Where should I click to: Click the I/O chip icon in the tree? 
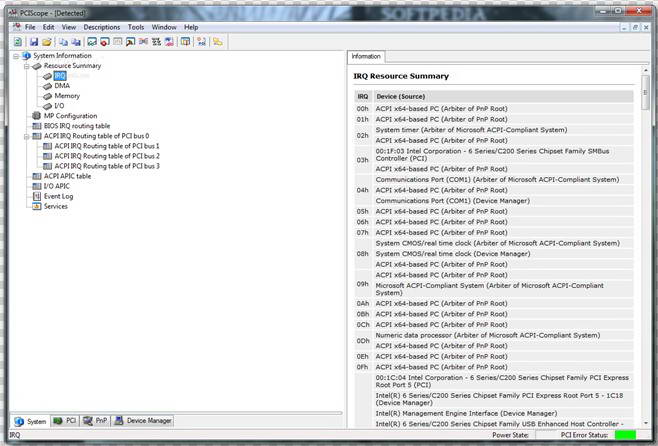pos(47,106)
